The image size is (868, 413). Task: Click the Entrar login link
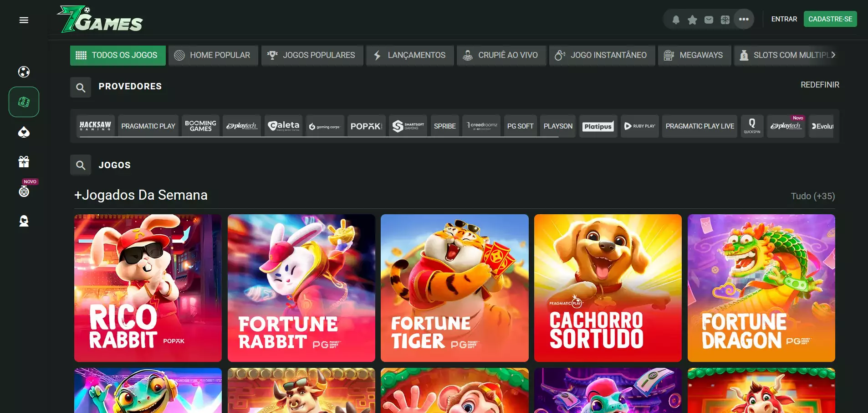(784, 19)
